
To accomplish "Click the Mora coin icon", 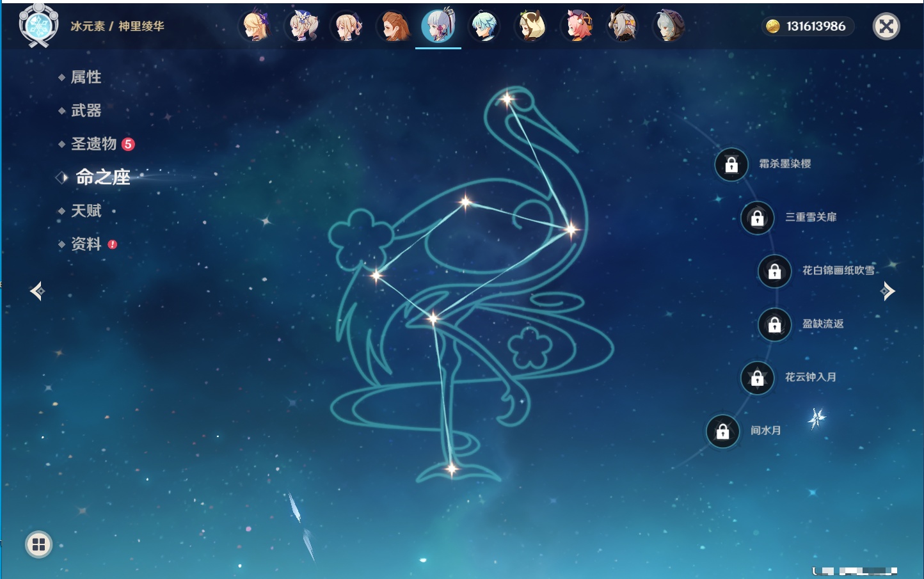I will [x=773, y=26].
